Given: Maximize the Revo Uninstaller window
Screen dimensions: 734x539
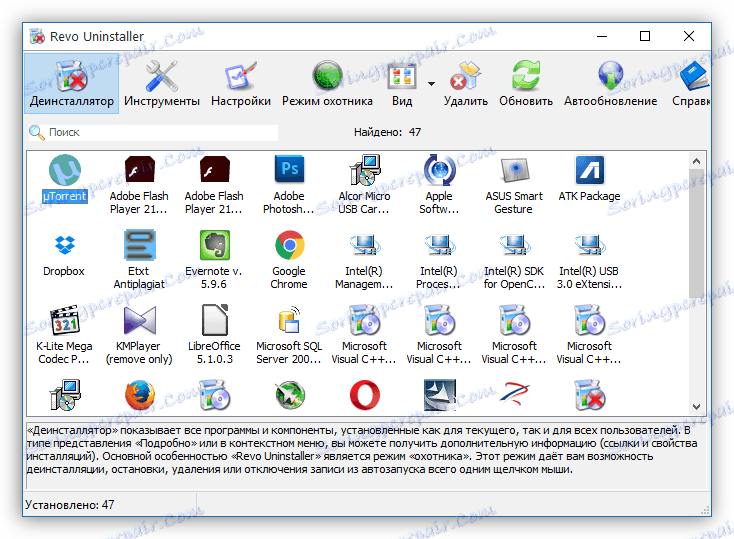Looking at the screenshot, I should click(x=645, y=36).
